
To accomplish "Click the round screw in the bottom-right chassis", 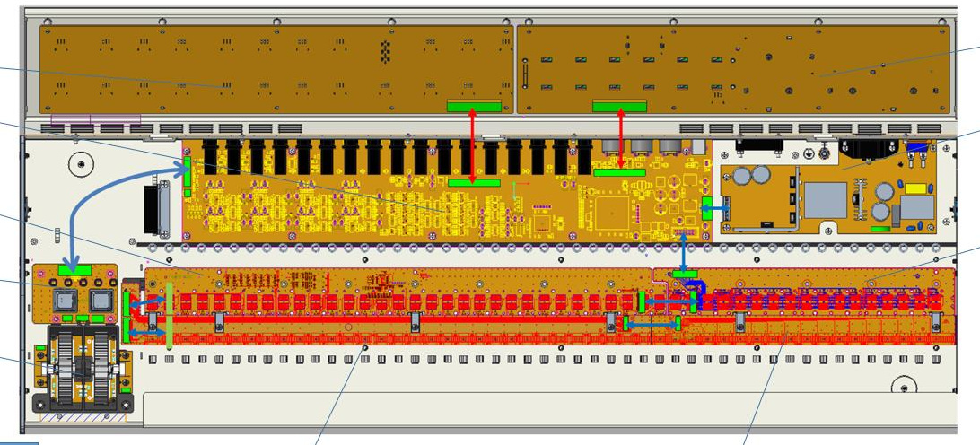I will tap(902, 389).
